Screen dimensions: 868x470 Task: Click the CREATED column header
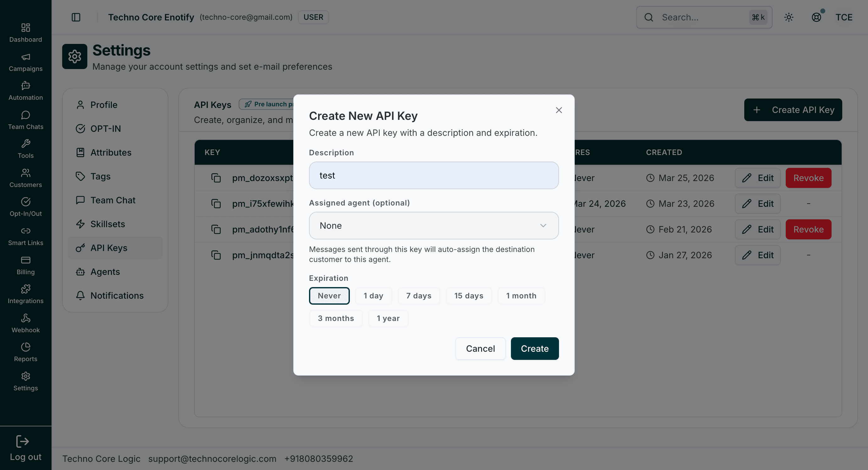pos(664,152)
